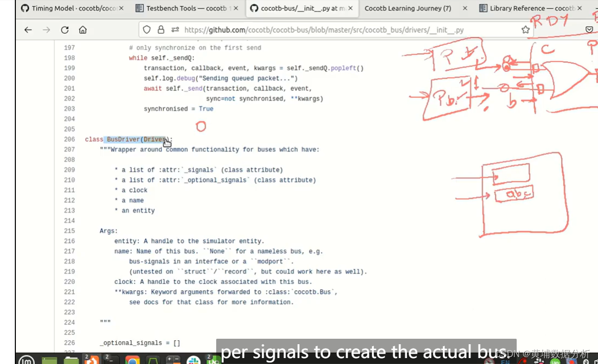This screenshot has width=598, height=364.
Task: Click the padlock icon in the address bar
Action: click(160, 30)
